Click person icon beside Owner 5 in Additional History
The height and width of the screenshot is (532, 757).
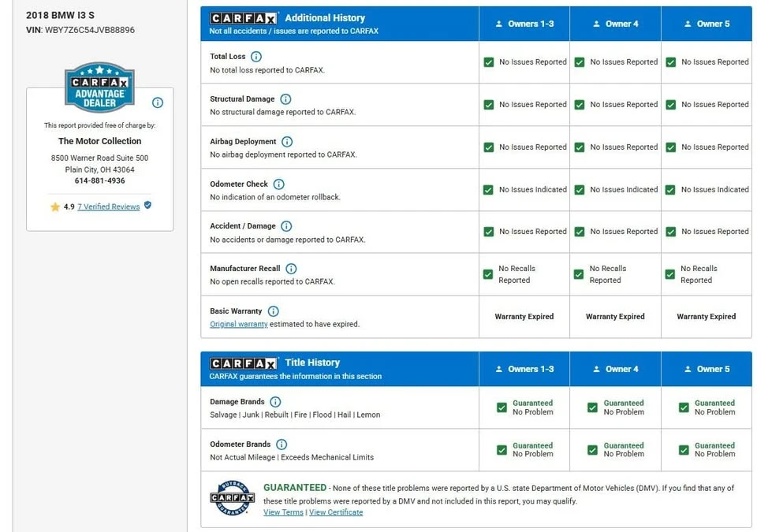[688, 24]
